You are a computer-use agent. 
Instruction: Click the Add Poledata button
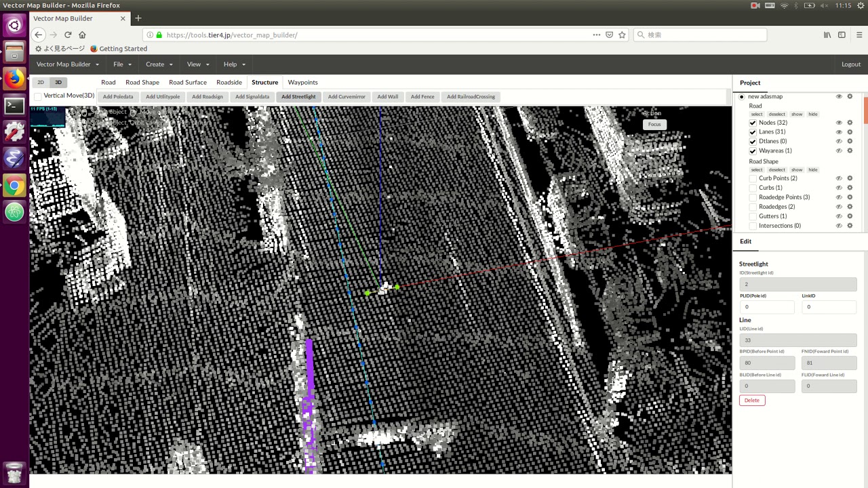point(118,96)
